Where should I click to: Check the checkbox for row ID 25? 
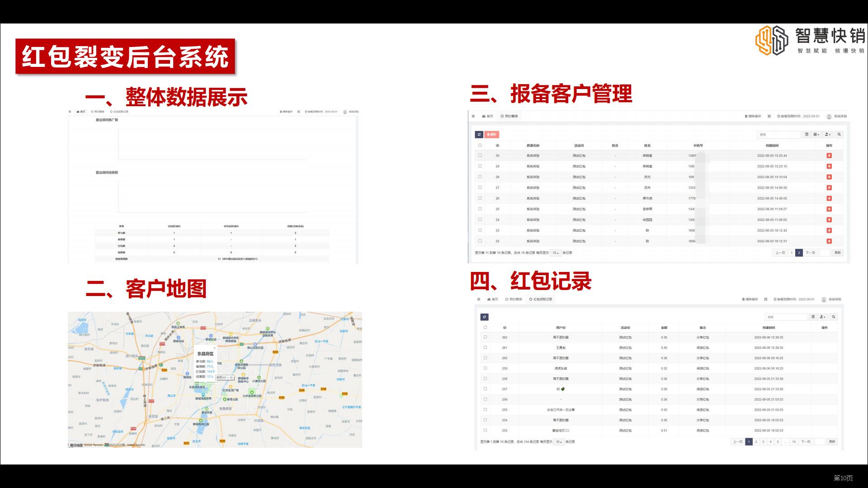point(480,209)
